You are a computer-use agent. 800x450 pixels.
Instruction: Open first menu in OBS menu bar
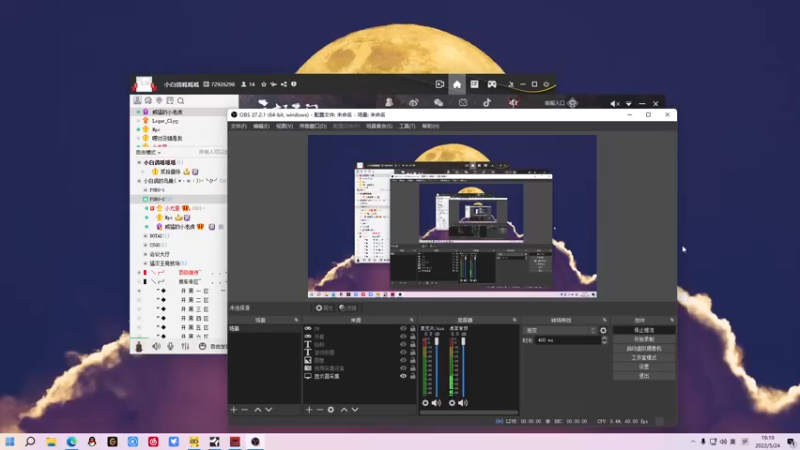pyautogui.click(x=238, y=126)
